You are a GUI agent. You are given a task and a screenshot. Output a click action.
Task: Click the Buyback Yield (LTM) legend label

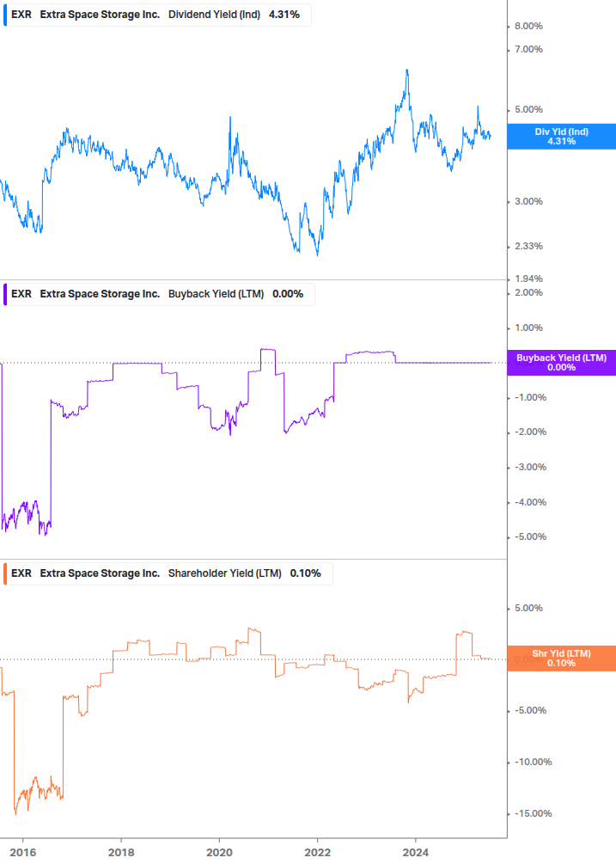point(216,294)
